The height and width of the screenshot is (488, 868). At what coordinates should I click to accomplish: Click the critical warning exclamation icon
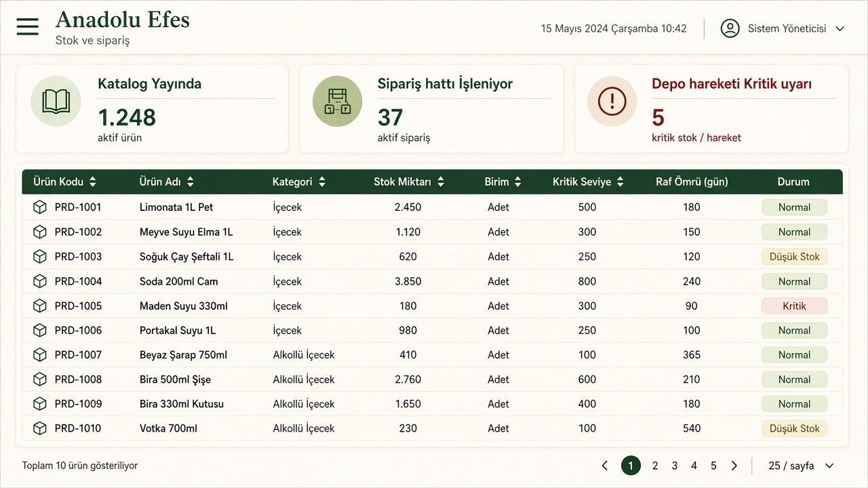pyautogui.click(x=612, y=102)
